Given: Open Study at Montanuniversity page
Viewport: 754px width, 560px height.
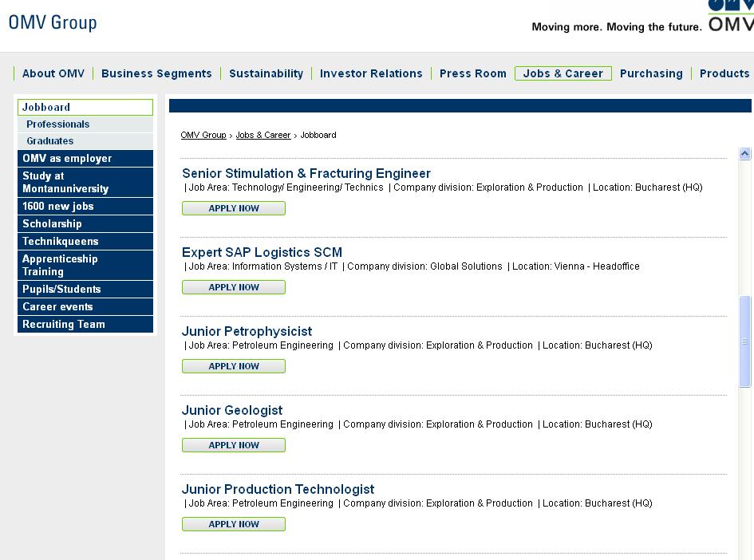Looking at the screenshot, I should [x=85, y=182].
